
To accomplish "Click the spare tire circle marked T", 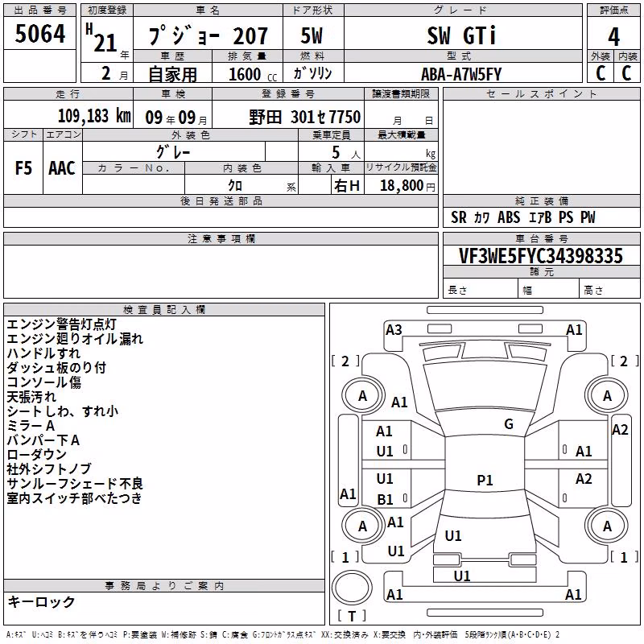I will point(352,588).
